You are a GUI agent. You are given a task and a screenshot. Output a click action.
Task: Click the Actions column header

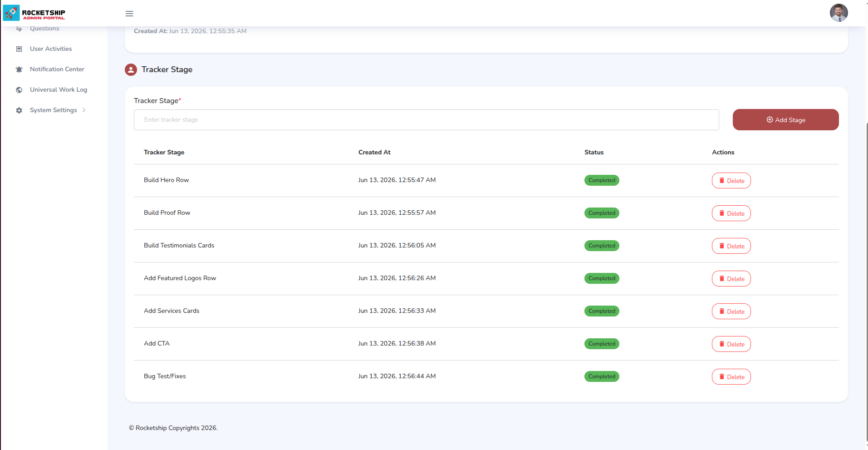point(723,152)
